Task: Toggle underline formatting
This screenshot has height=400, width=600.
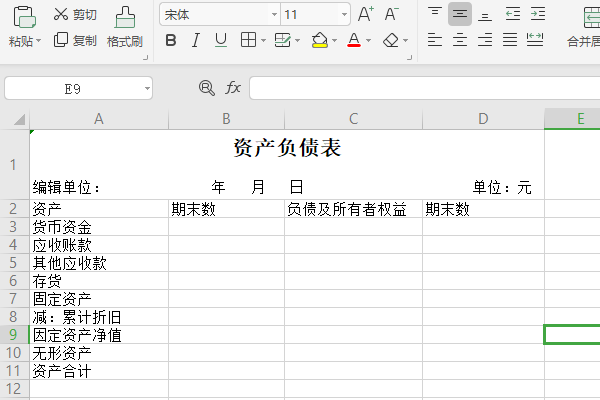Action: coord(220,41)
